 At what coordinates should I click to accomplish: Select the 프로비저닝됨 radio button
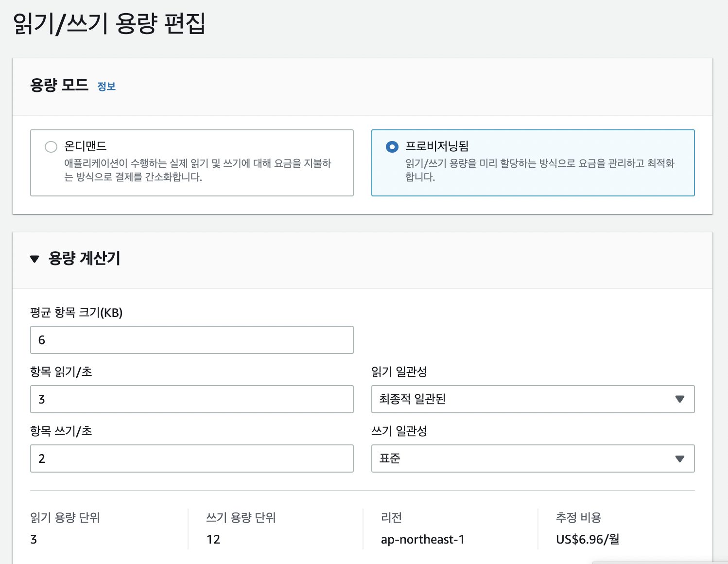point(392,146)
